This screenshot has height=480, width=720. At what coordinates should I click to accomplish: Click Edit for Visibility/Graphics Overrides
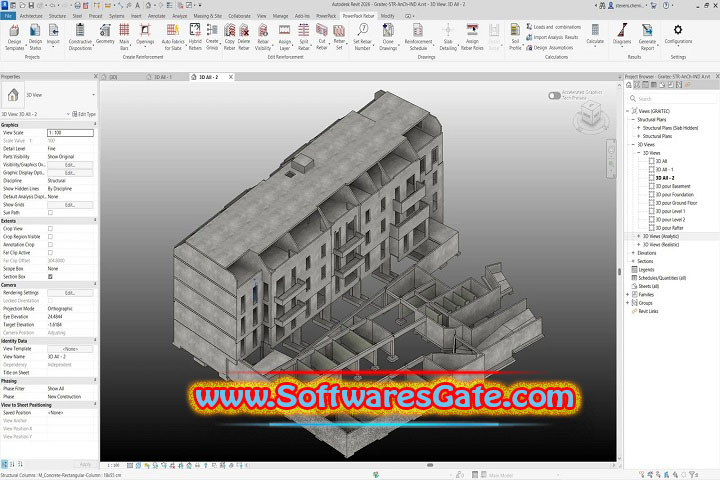point(70,165)
